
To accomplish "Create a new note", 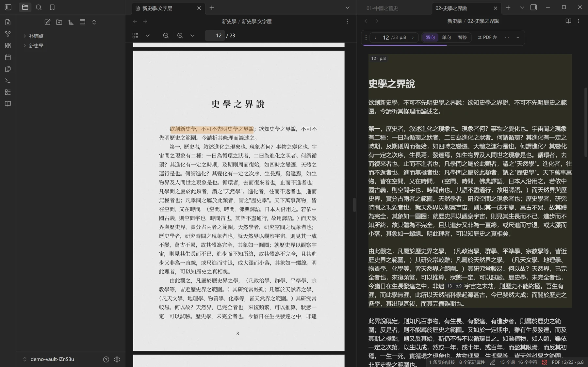I will [47, 22].
